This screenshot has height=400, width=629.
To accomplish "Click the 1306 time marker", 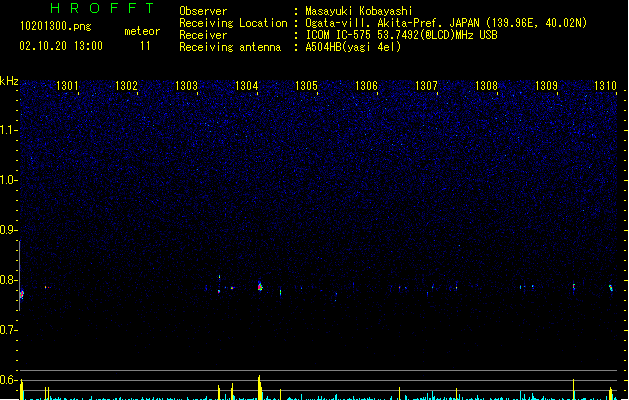I will coord(366,86).
